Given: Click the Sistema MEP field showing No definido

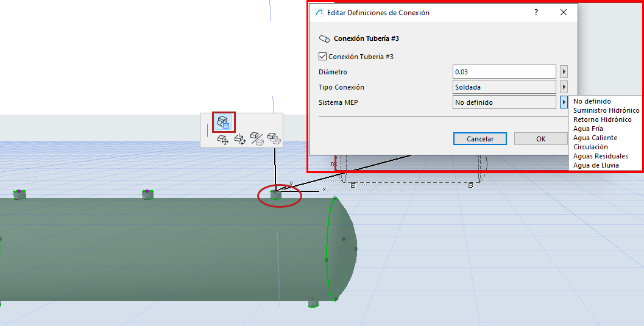Looking at the screenshot, I should pos(504,102).
